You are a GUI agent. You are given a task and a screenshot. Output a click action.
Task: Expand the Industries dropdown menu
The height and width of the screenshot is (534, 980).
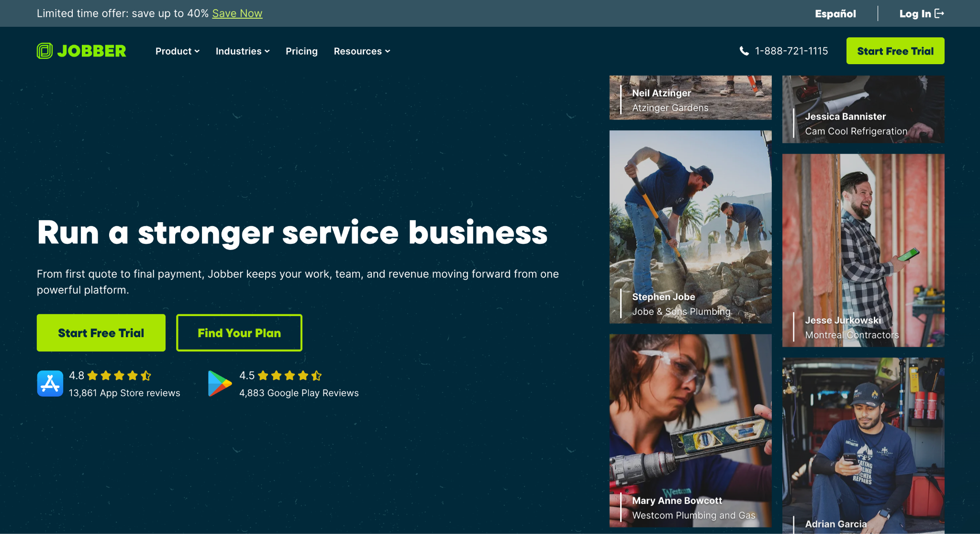tap(243, 51)
